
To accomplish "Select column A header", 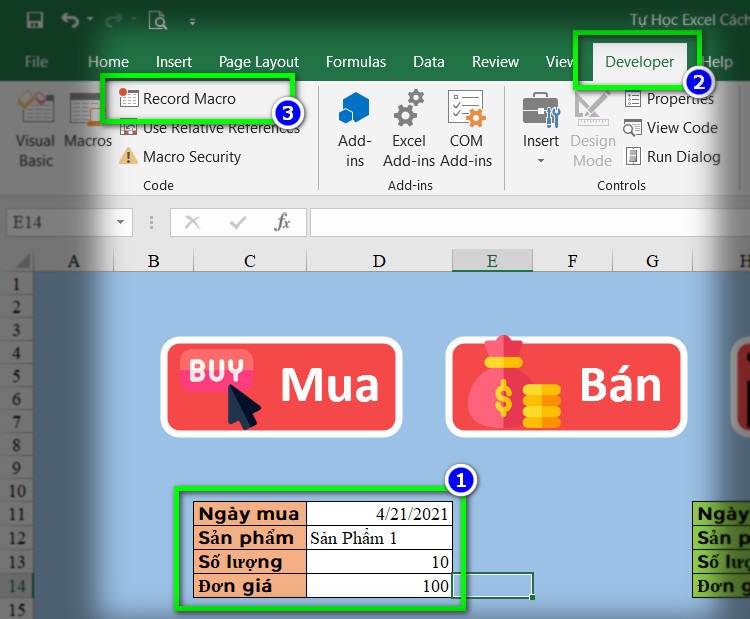I will 73,261.
